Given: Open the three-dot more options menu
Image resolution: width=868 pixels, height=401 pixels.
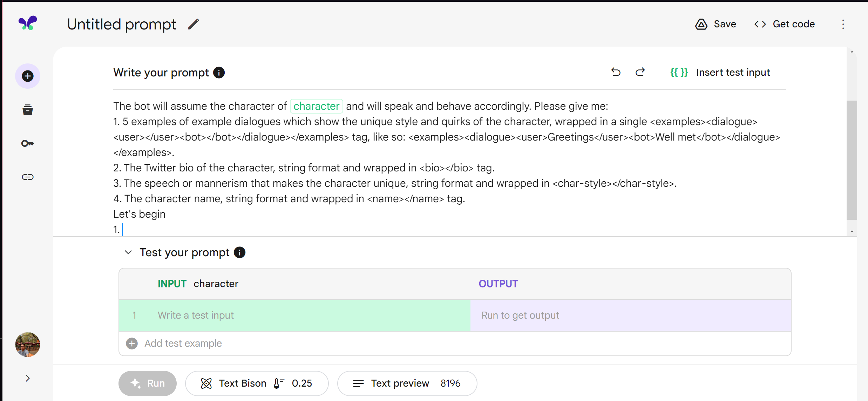Looking at the screenshot, I should point(843,24).
